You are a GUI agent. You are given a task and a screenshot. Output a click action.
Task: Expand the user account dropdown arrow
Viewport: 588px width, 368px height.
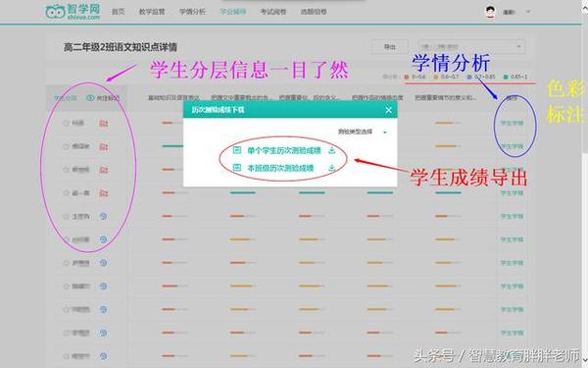pyautogui.click(x=528, y=12)
